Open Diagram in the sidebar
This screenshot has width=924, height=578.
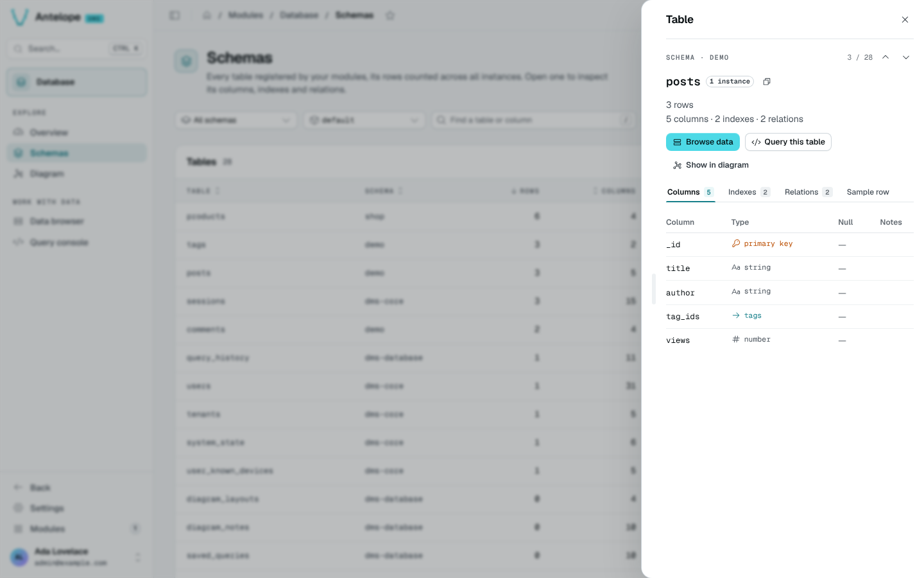point(76,174)
